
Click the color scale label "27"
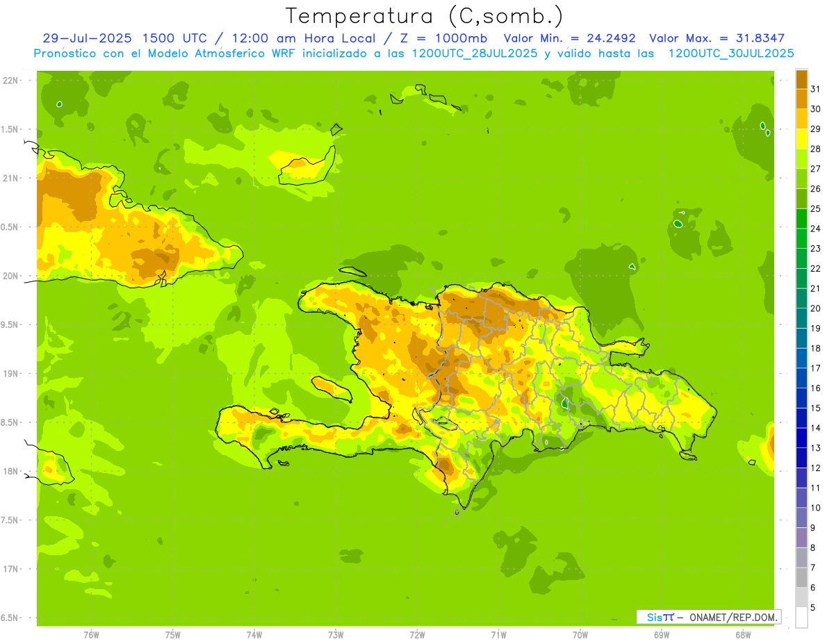(x=815, y=169)
